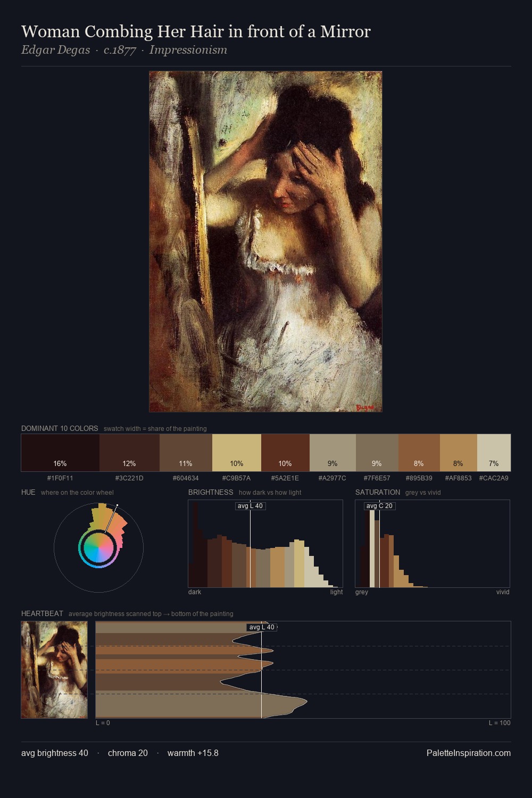Screen dimensions: 532x798
Task: Choose the #CAC2A9 light cream swatch
Action: pos(494,453)
